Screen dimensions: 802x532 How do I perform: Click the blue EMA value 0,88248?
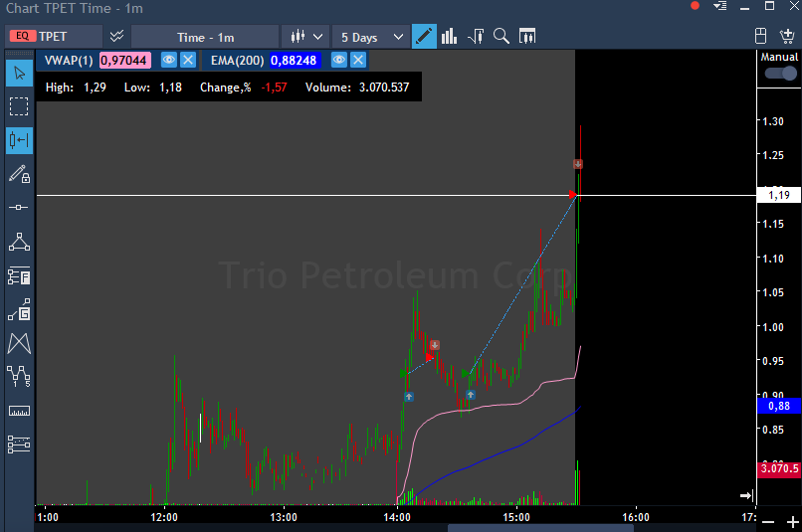295,61
